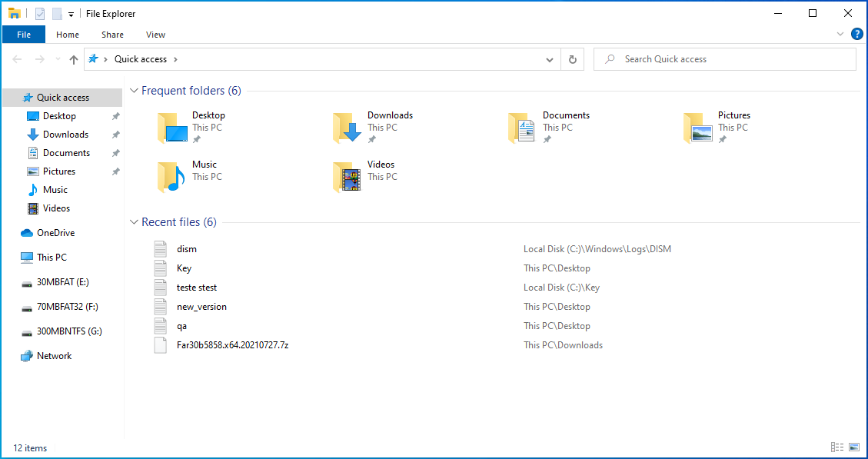This screenshot has height=459, width=868.
Task: Open the Music folder in Frequent folders
Action: [171, 177]
